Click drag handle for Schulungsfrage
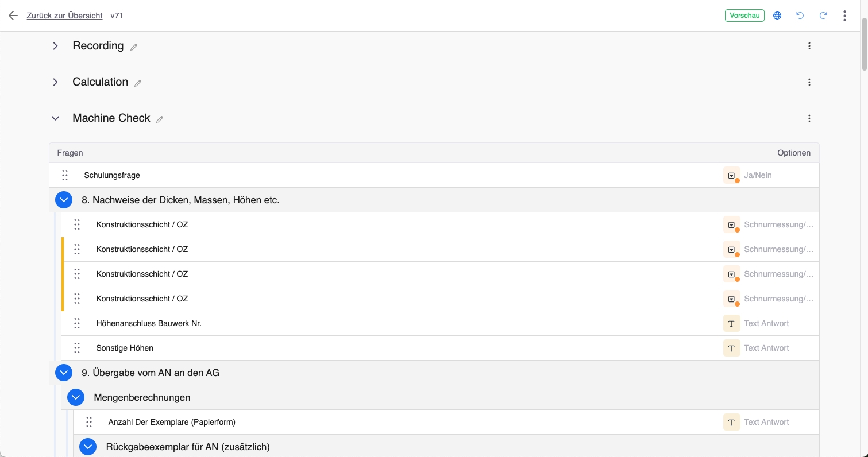Screen dimensions: 868x457 [65, 175]
